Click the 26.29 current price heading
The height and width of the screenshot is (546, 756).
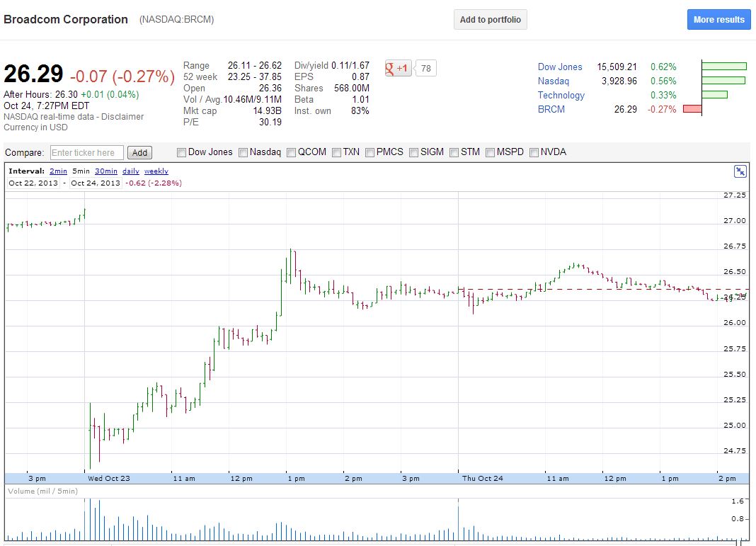[x=33, y=75]
